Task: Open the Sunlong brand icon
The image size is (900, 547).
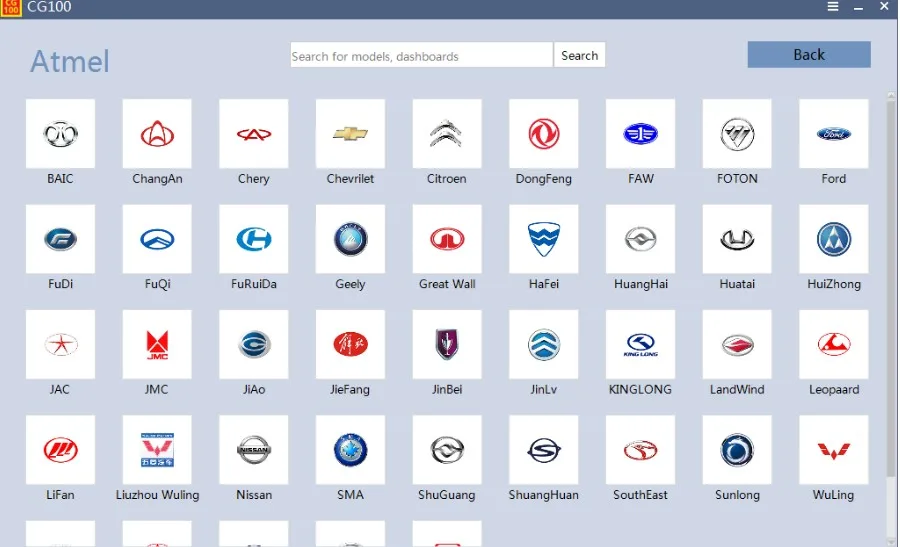Action: [737, 450]
